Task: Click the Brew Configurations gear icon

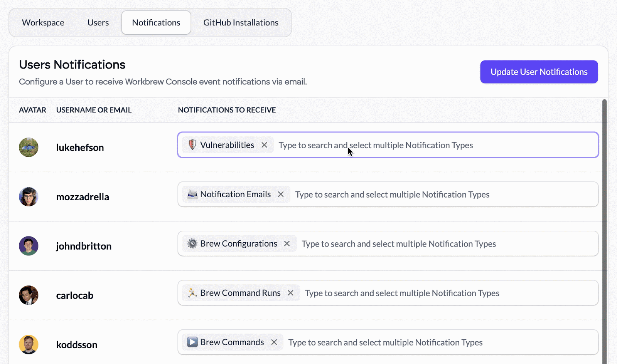Action: 192,243
